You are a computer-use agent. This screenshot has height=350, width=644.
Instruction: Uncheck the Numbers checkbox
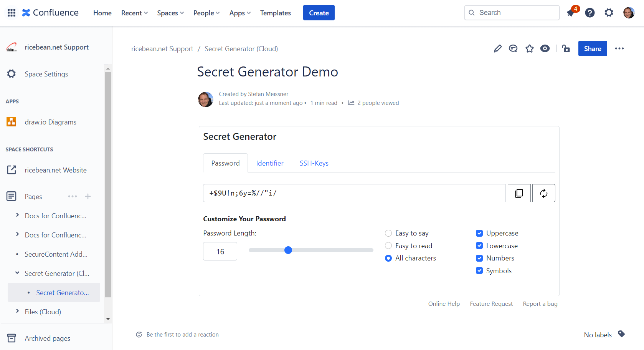tap(479, 258)
